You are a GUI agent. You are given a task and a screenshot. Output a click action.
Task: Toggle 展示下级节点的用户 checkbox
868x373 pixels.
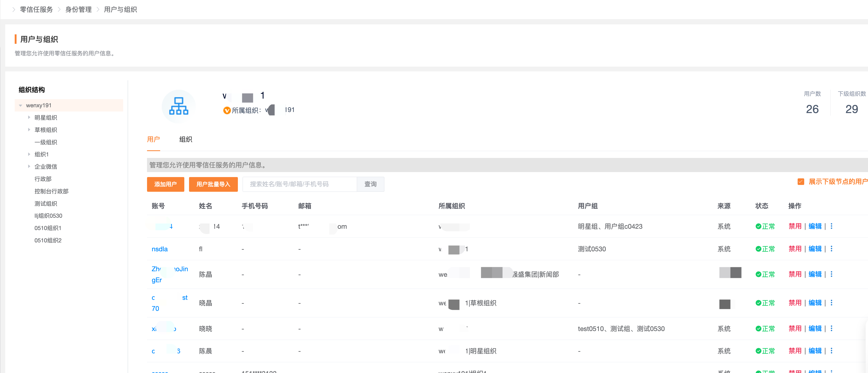[801, 182]
